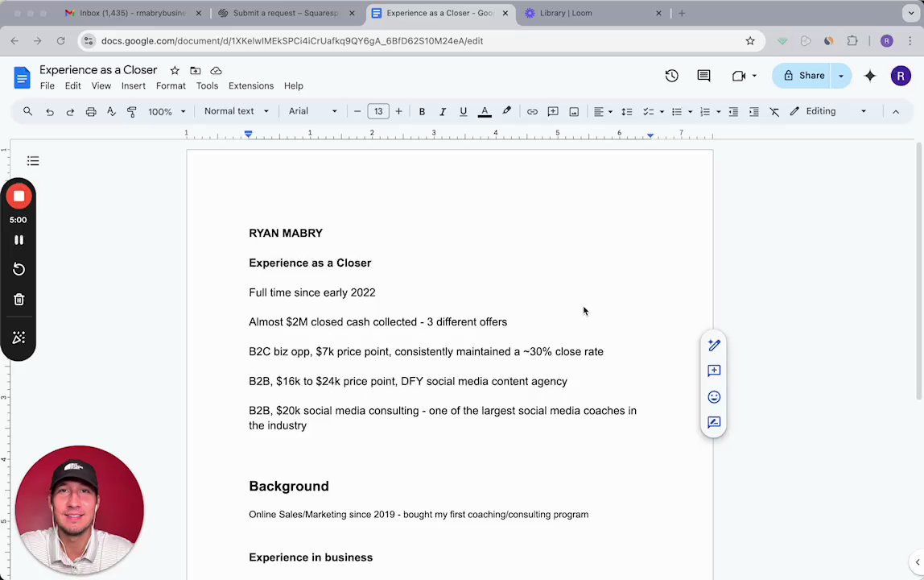Star the Experience as a Closer document
The width and height of the screenshot is (924, 580).
click(175, 70)
